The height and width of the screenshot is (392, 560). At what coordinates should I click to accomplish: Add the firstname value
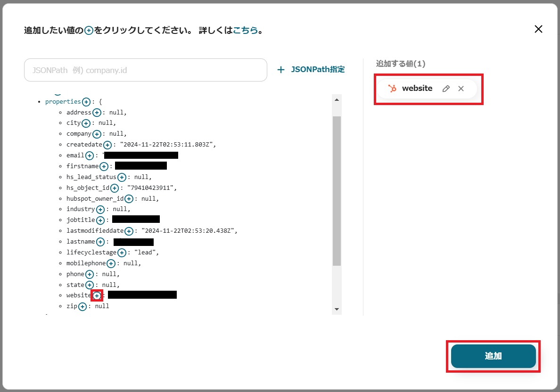coord(104,166)
